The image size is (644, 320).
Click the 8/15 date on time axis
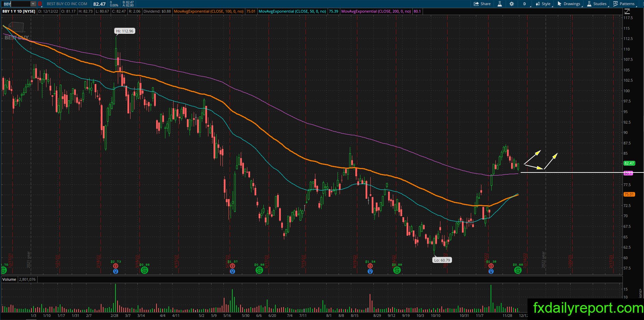[x=355, y=316]
